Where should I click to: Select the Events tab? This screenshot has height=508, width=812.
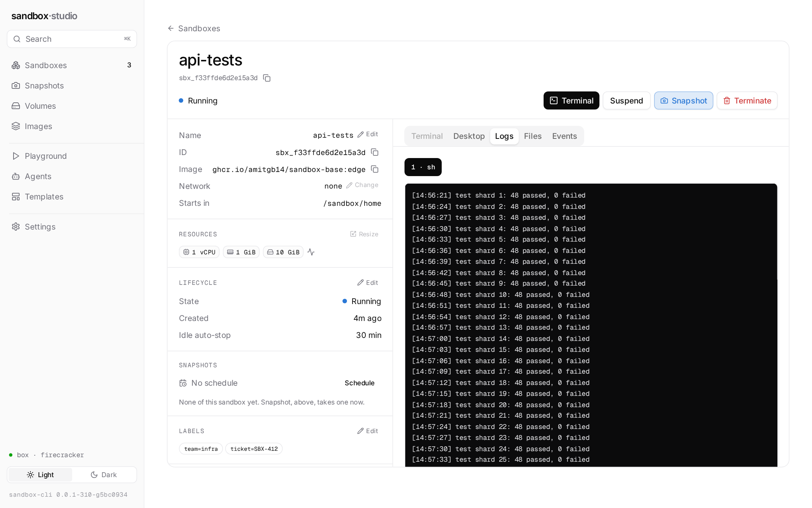[564, 136]
